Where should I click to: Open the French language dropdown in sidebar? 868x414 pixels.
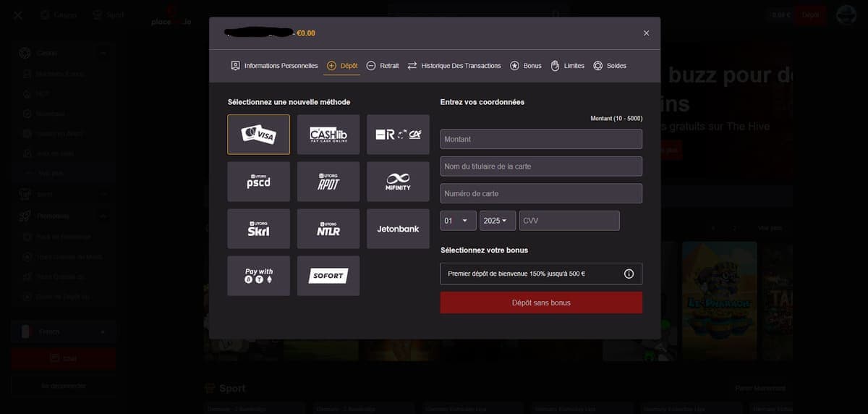63,331
